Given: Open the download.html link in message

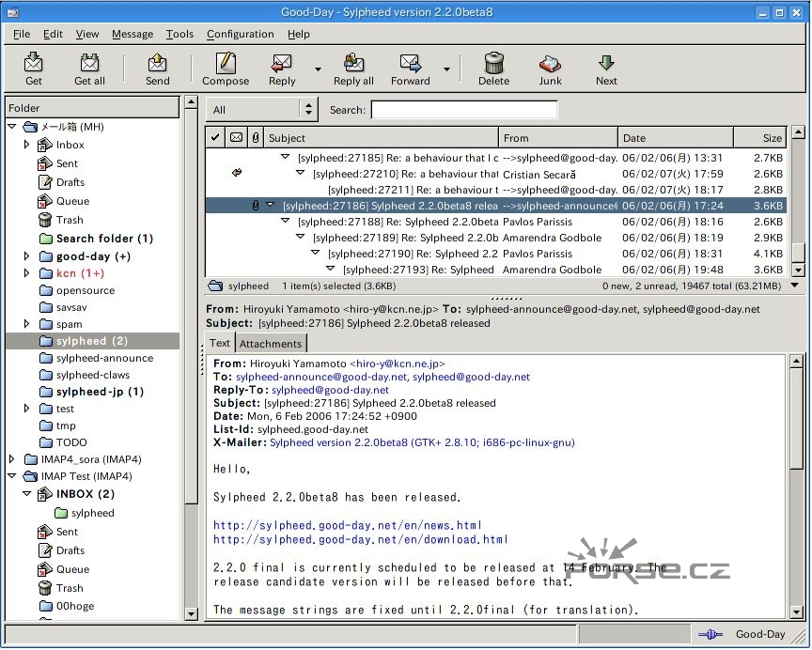Looking at the screenshot, I should pos(361,539).
